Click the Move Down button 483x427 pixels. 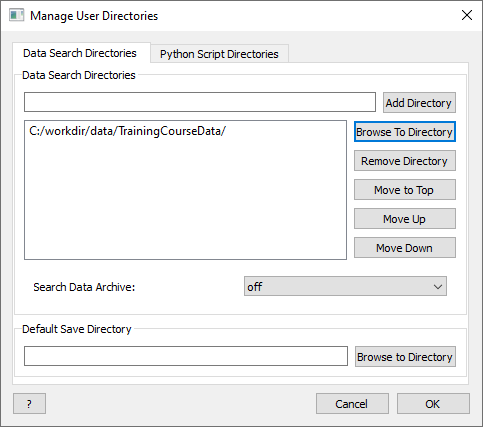(405, 248)
